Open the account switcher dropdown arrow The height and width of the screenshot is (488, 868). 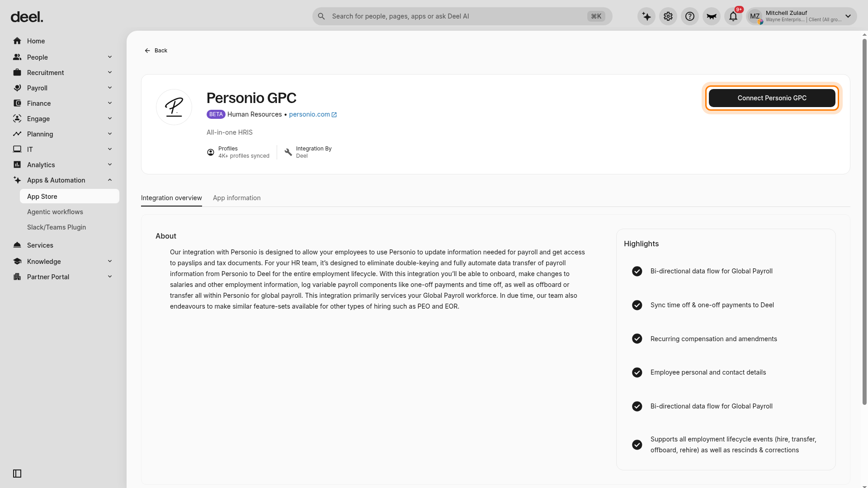coord(848,16)
